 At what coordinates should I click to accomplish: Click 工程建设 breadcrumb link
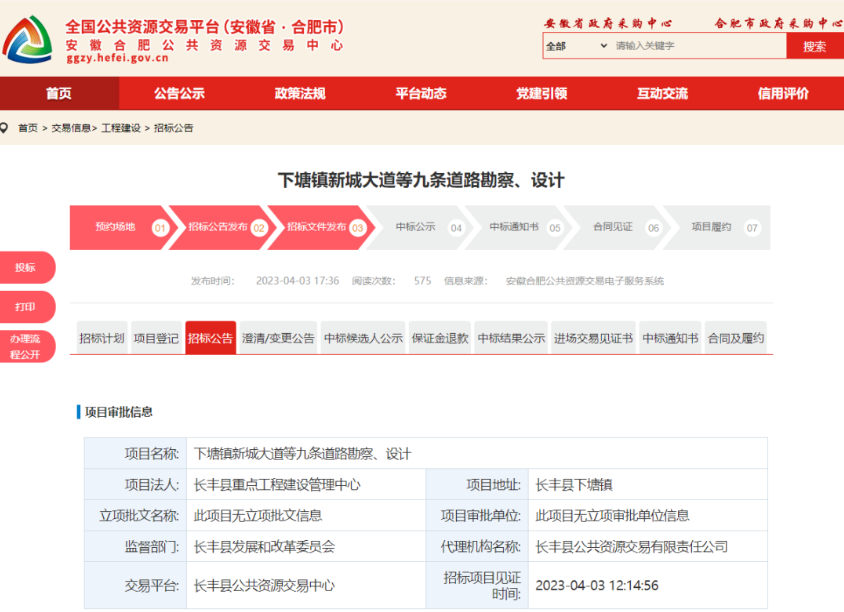[x=120, y=128]
